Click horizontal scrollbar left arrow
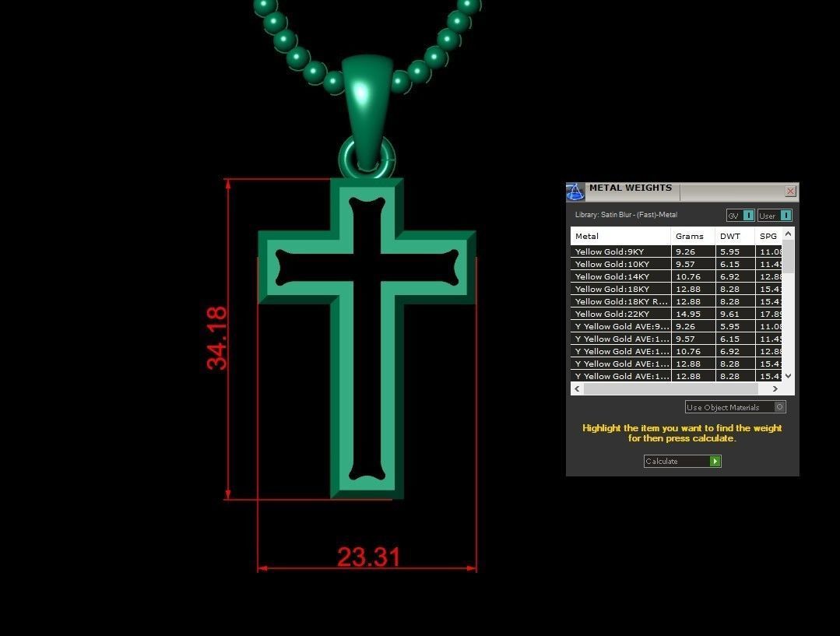The height and width of the screenshot is (636, 840). pyautogui.click(x=577, y=389)
